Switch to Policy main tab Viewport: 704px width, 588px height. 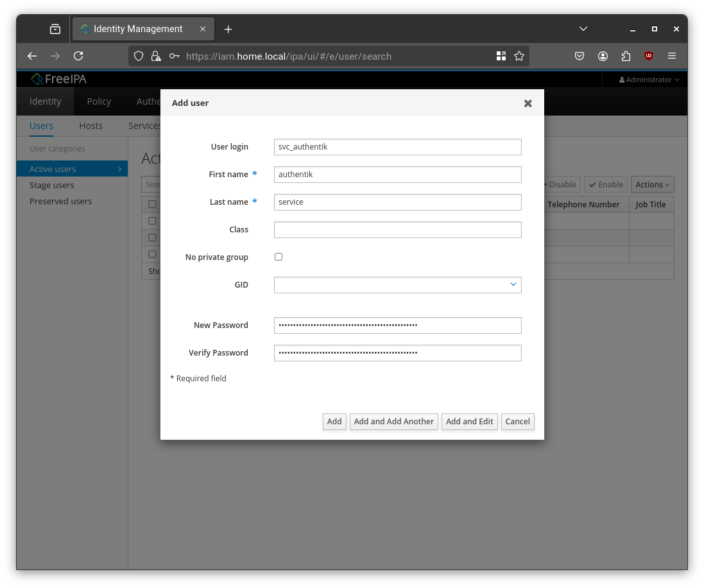99,101
